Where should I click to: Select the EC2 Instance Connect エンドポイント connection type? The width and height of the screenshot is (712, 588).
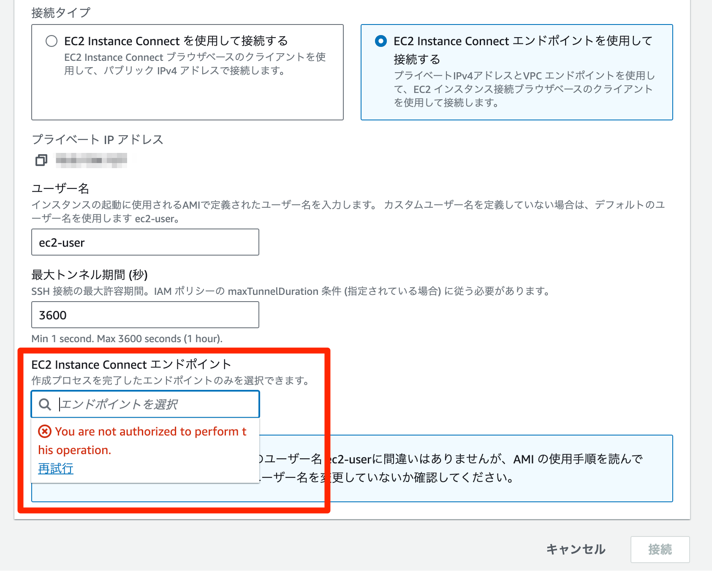pos(381,41)
